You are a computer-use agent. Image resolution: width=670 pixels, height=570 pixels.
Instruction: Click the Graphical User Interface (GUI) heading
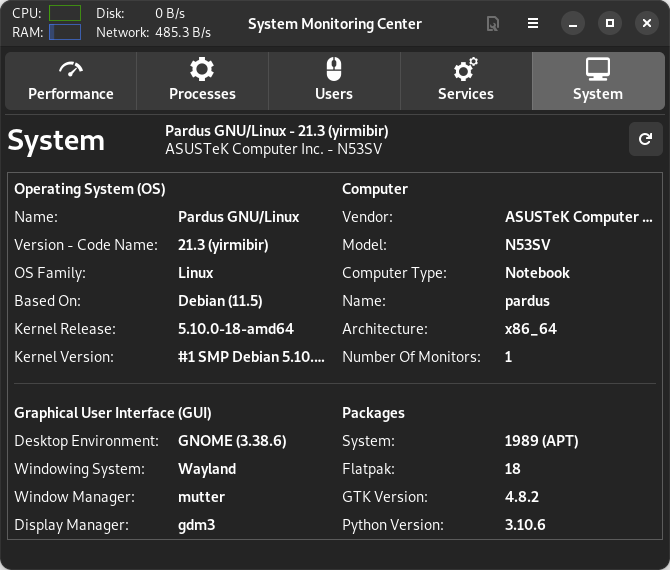(113, 413)
